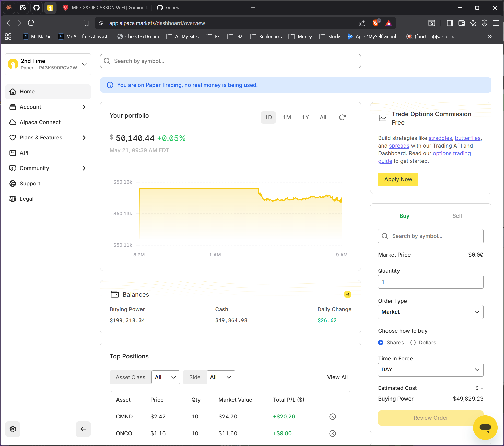504x446 pixels.
Task: Collapse sidebar with the left arrow button
Action: click(x=83, y=429)
